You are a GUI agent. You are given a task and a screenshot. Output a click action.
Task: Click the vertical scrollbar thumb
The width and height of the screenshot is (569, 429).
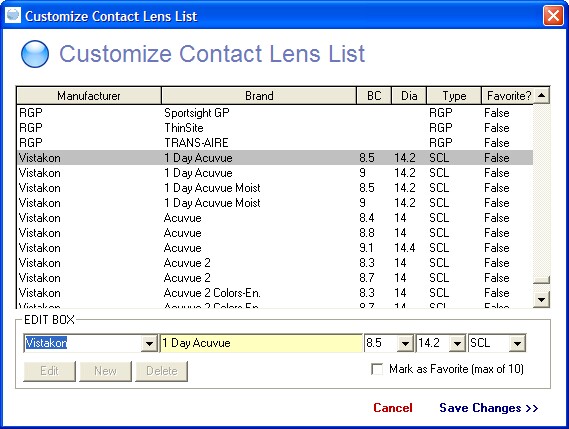(x=541, y=279)
